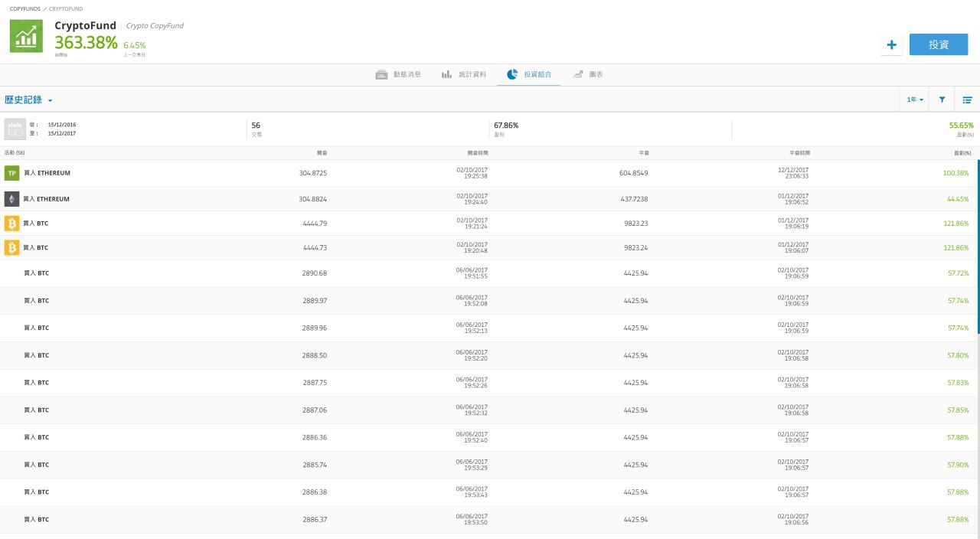Click the 6.45% last trading day figure

134,45
